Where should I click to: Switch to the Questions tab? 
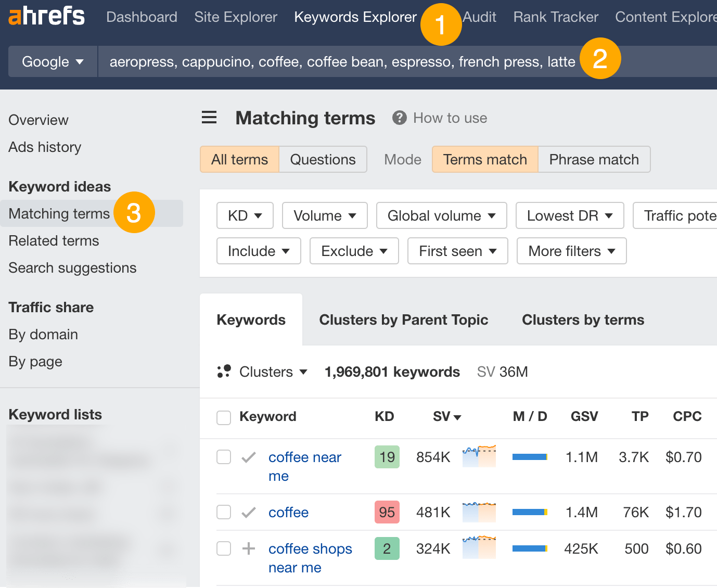point(323,159)
